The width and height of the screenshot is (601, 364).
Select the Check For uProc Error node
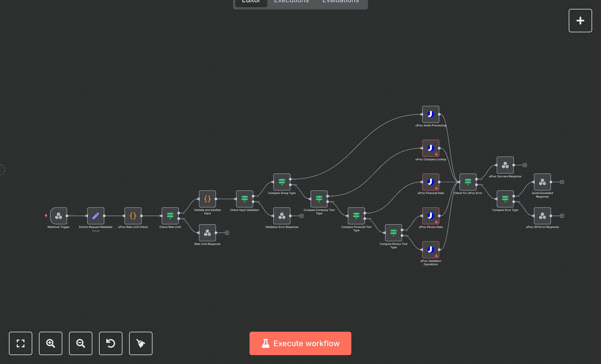[x=468, y=182]
